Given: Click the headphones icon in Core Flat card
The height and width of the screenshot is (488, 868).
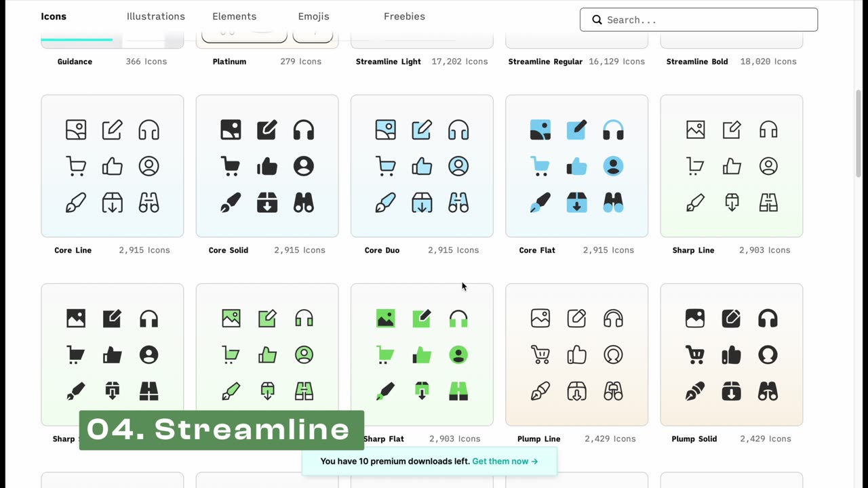Looking at the screenshot, I should (x=613, y=129).
